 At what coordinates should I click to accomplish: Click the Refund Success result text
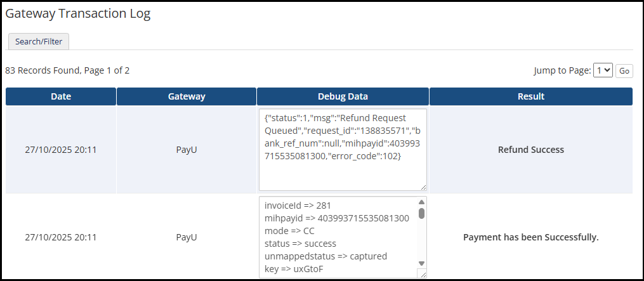coord(531,150)
